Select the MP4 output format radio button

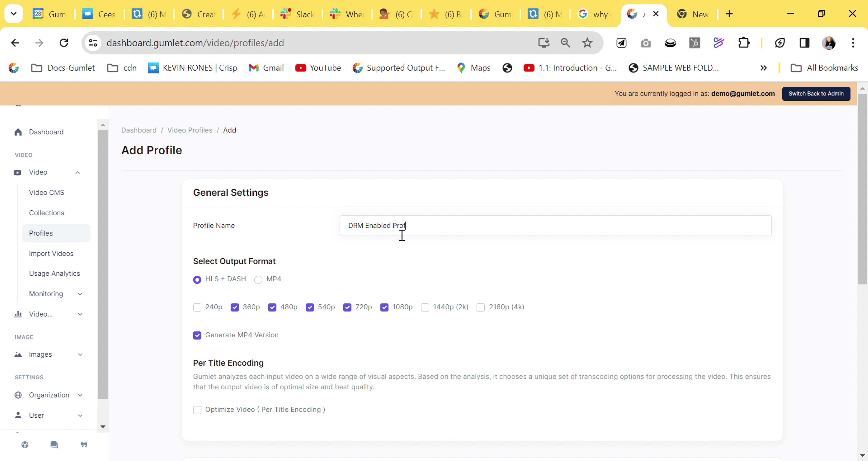point(258,280)
